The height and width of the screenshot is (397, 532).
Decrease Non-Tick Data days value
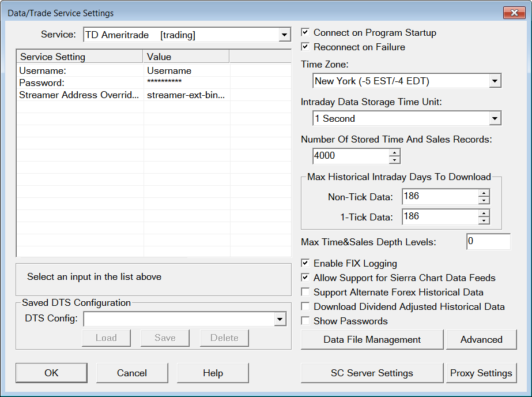tap(484, 200)
